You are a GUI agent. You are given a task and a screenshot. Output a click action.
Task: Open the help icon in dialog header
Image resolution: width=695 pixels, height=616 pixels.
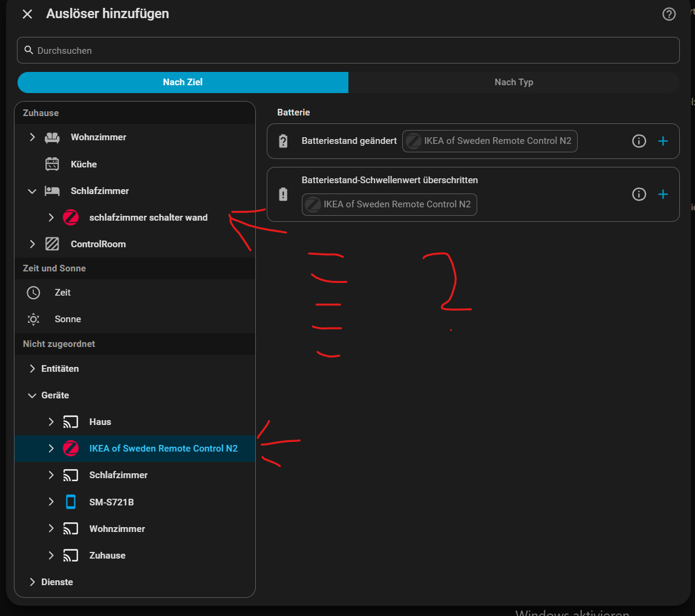point(668,14)
